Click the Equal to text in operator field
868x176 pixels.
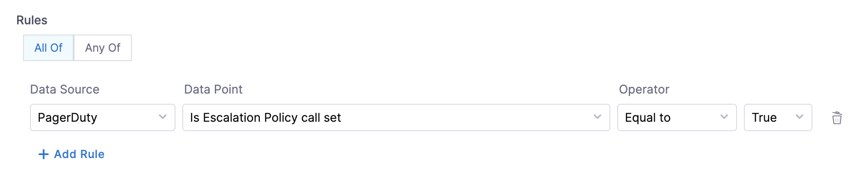point(648,117)
